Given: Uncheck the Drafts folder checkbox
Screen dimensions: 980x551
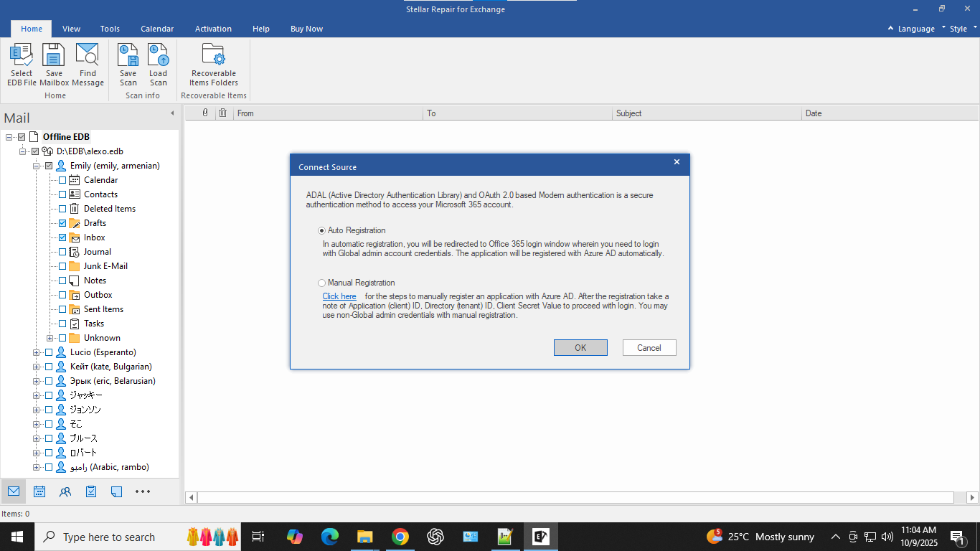Looking at the screenshot, I should [x=62, y=223].
